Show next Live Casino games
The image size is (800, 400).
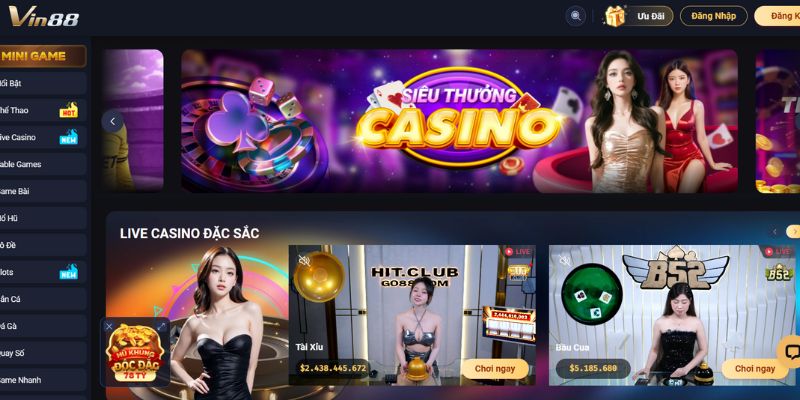[793, 232]
